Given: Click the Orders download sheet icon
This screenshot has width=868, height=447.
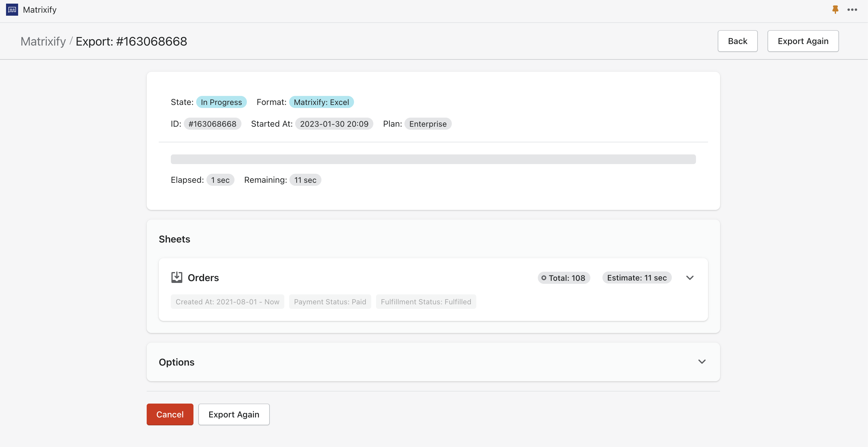Looking at the screenshot, I should [177, 277].
